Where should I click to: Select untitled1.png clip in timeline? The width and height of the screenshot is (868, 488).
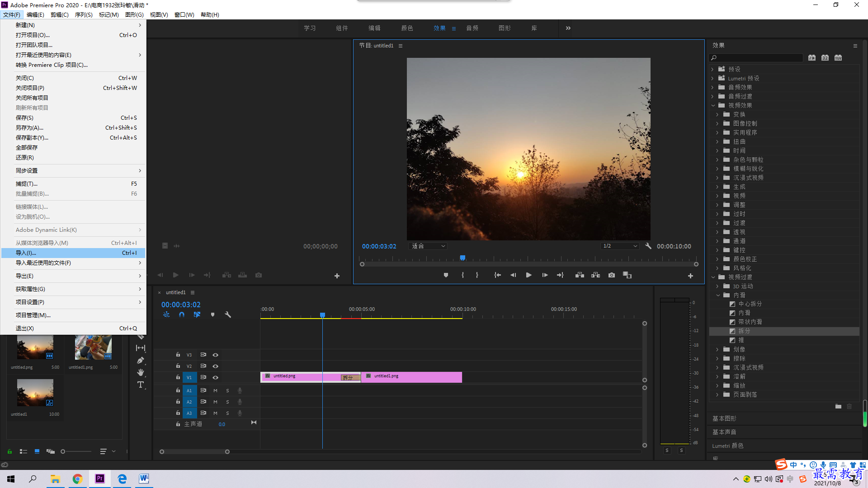[411, 377]
